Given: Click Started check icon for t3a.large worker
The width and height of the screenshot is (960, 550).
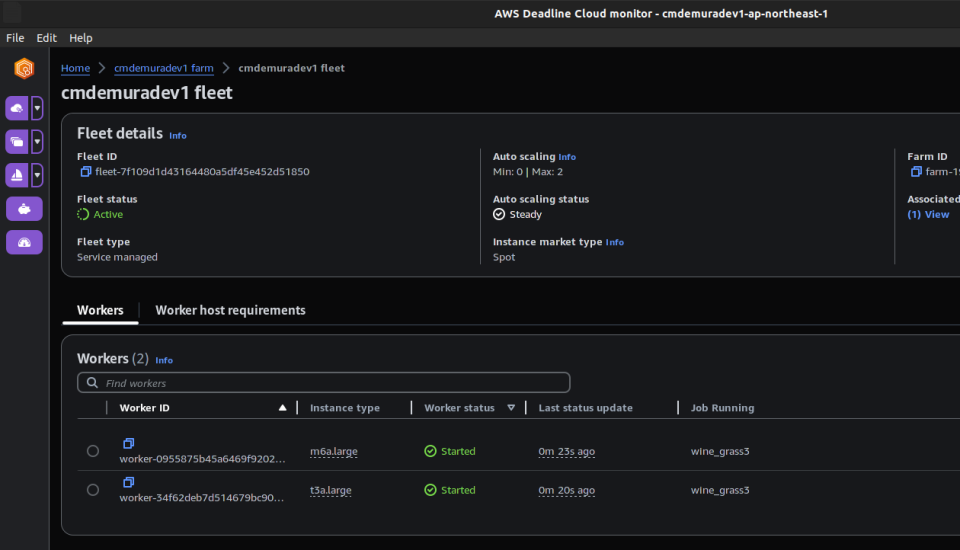Looking at the screenshot, I should coord(430,490).
